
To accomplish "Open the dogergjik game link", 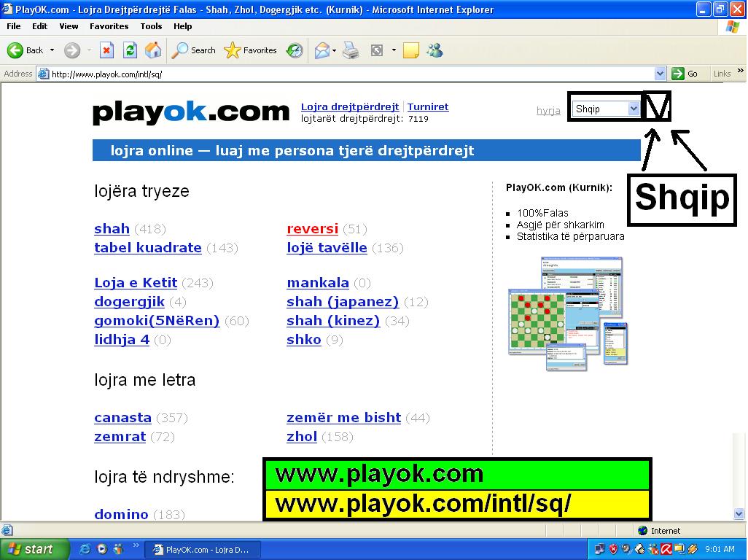I will (x=129, y=301).
